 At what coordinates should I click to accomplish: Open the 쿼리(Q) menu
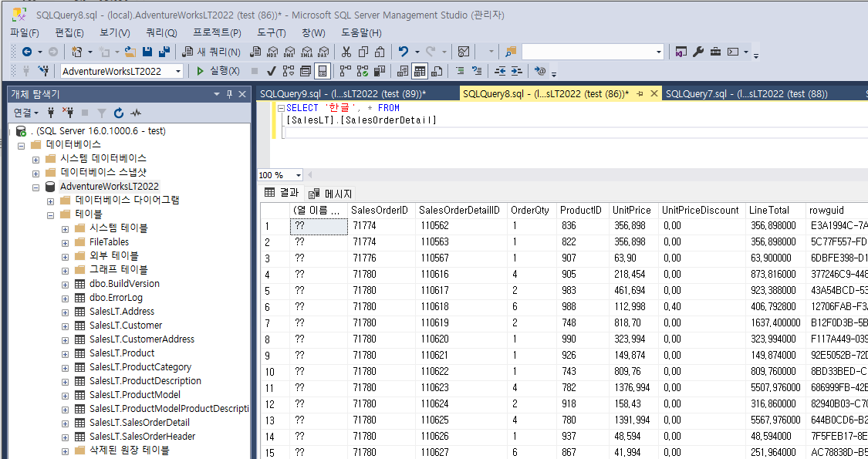point(162,32)
